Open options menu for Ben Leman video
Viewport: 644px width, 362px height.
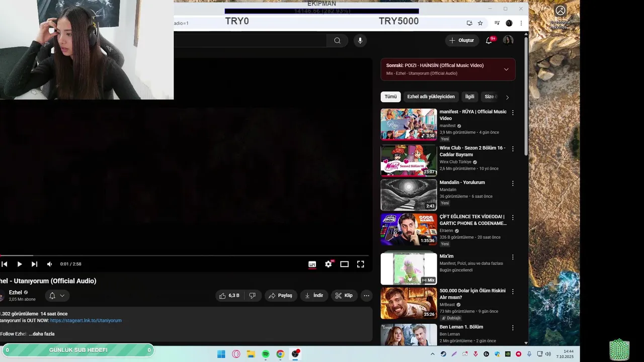click(513, 328)
